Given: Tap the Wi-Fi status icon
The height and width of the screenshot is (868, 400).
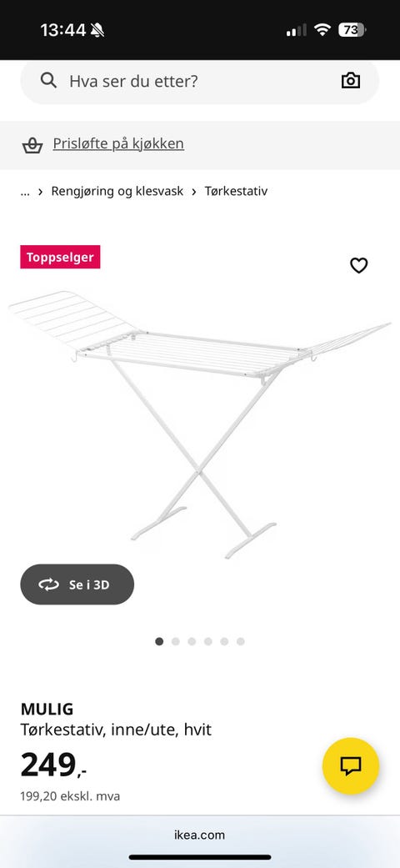Looking at the screenshot, I should click(322, 30).
